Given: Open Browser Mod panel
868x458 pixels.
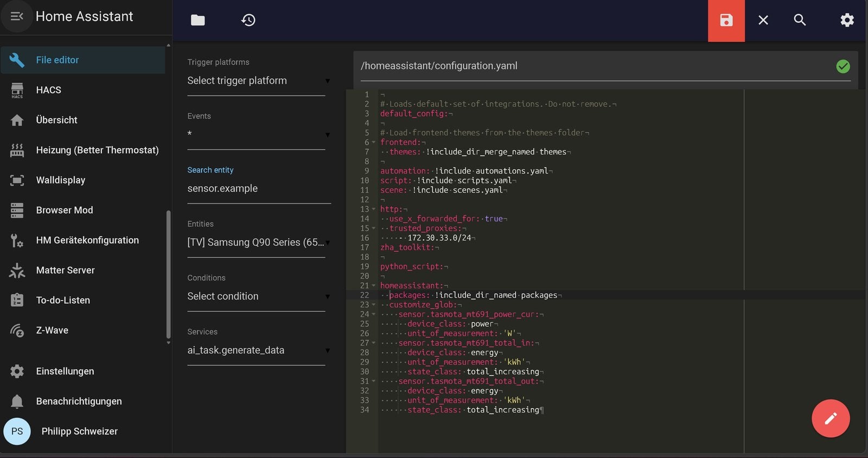Looking at the screenshot, I should (x=83, y=210).
